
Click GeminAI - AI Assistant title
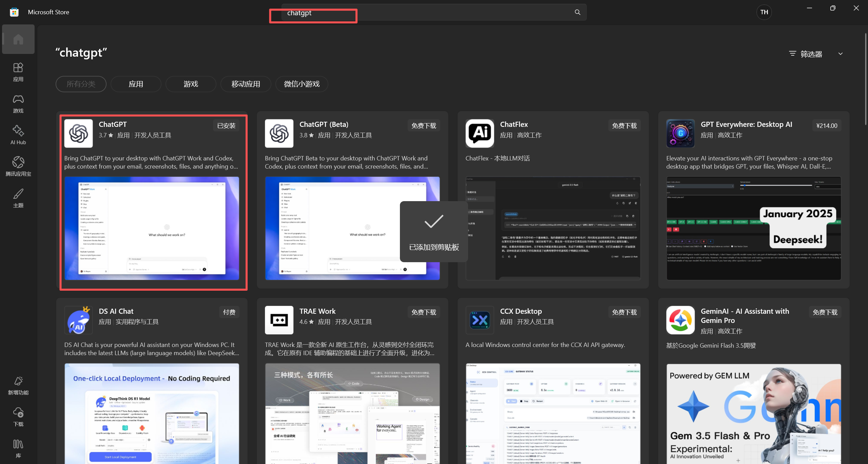(745, 316)
